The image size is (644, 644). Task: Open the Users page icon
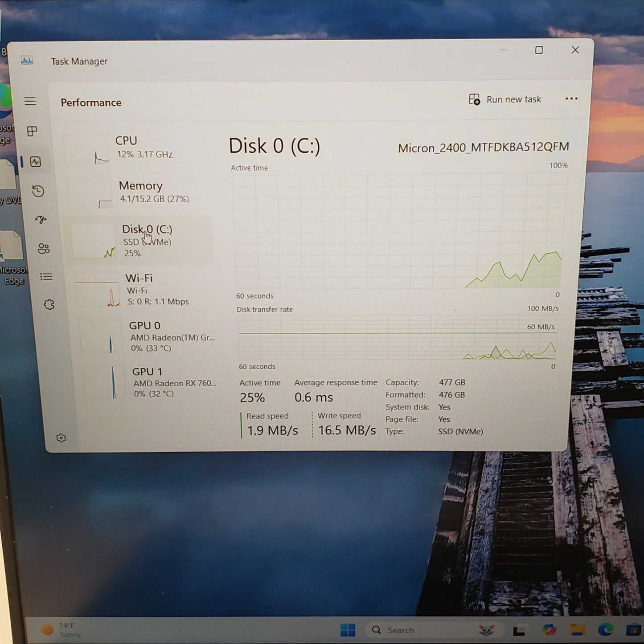click(44, 249)
